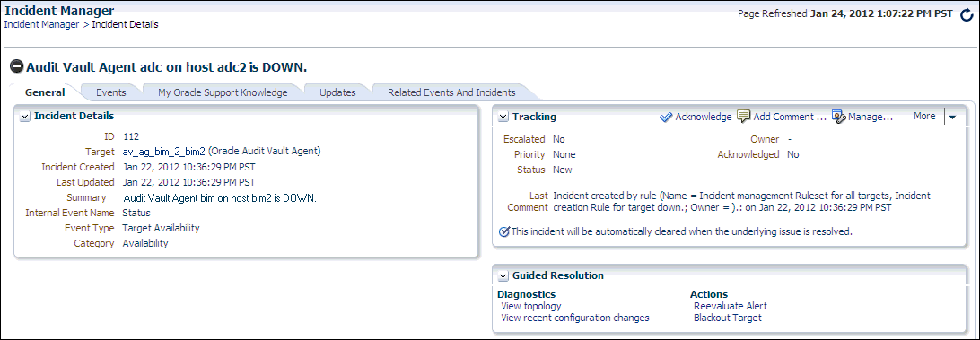This screenshot has width=980, height=340.
Task: Switch to the Events tab
Action: click(x=110, y=92)
